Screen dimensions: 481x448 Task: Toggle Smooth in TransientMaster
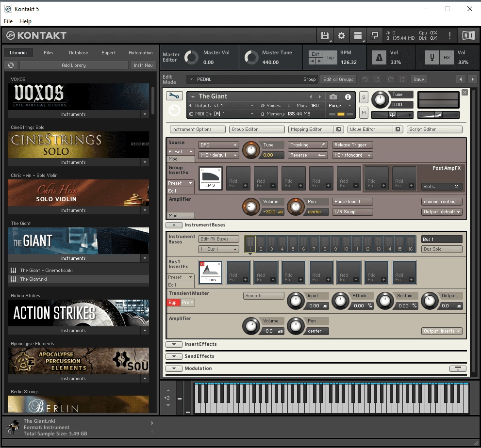coord(264,296)
